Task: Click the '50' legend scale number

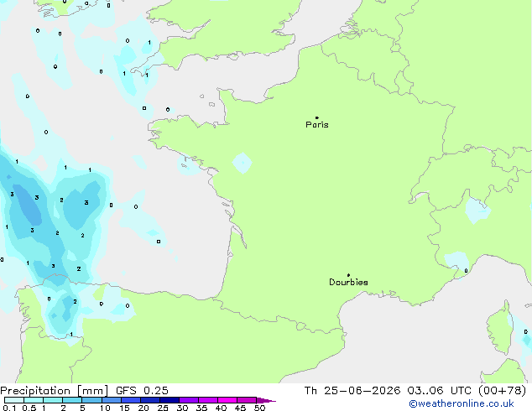Action: pyautogui.click(x=259, y=408)
